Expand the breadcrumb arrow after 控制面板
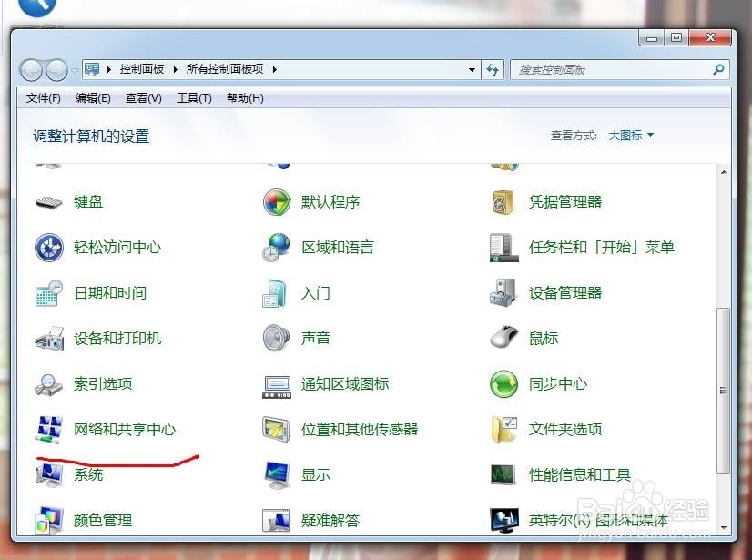752x560 pixels. [x=177, y=67]
